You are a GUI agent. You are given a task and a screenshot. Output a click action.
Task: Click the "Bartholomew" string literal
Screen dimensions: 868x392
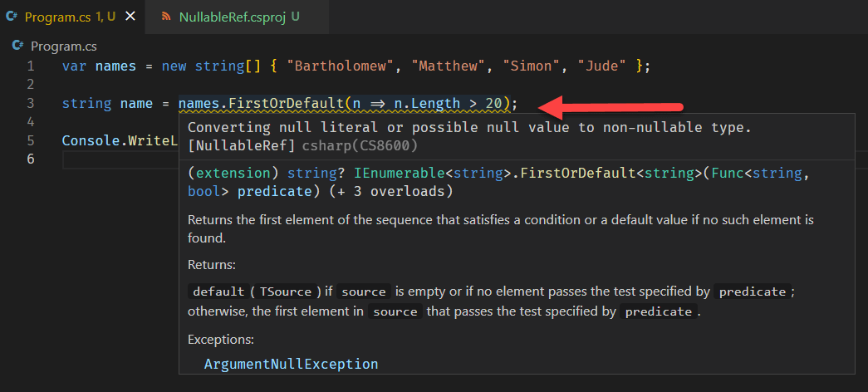tap(341, 66)
